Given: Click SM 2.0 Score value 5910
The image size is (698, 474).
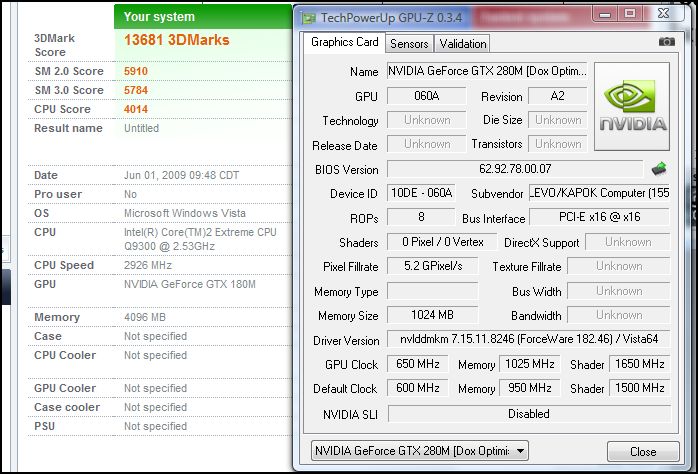Looking at the screenshot, I should (x=136, y=71).
